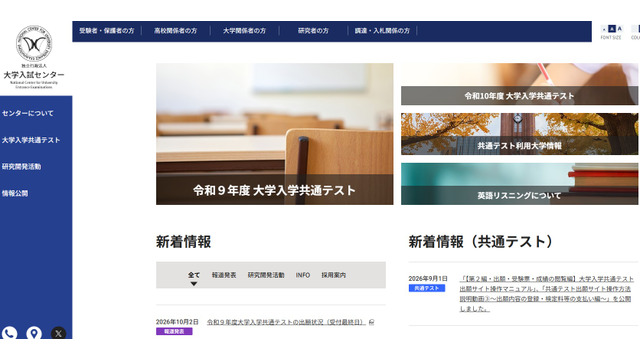The width and height of the screenshot is (640, 360).
Task: Open 英語リスニングについて banner
Action: tap(519, 184)
